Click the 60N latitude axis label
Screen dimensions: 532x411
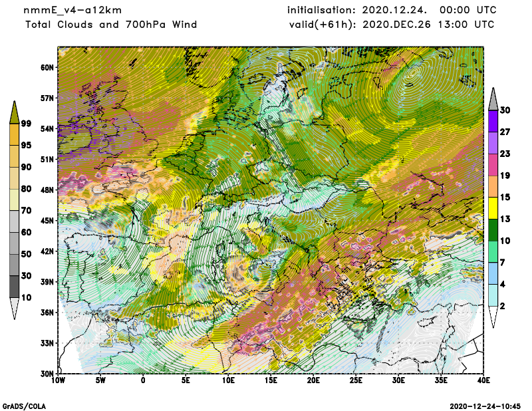[x=47, y=67]
